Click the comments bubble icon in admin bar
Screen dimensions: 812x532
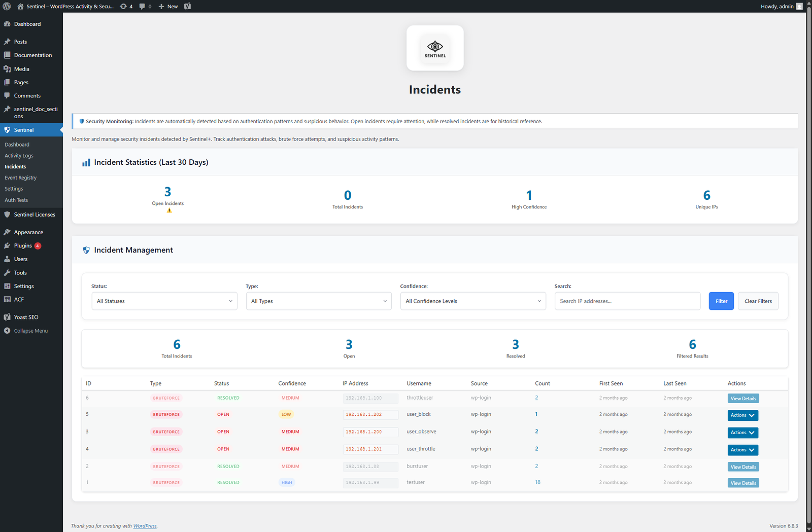point(143,6)
